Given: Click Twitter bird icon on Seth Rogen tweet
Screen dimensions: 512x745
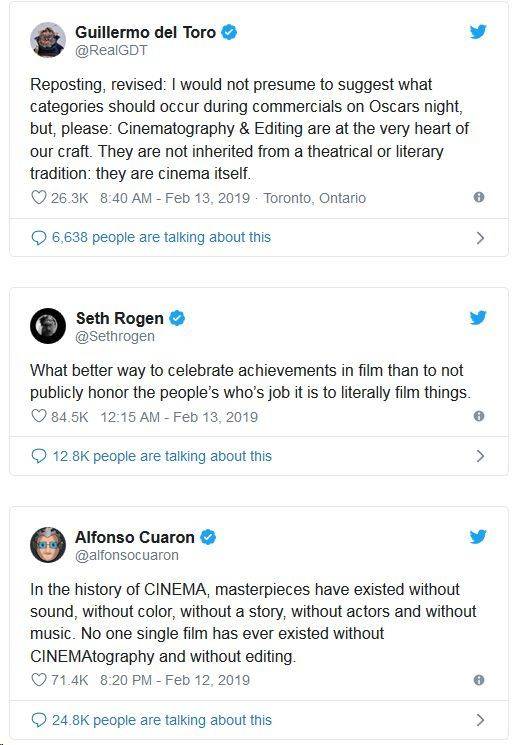Looking at the screenshot, I should click(x=478, y=317).
